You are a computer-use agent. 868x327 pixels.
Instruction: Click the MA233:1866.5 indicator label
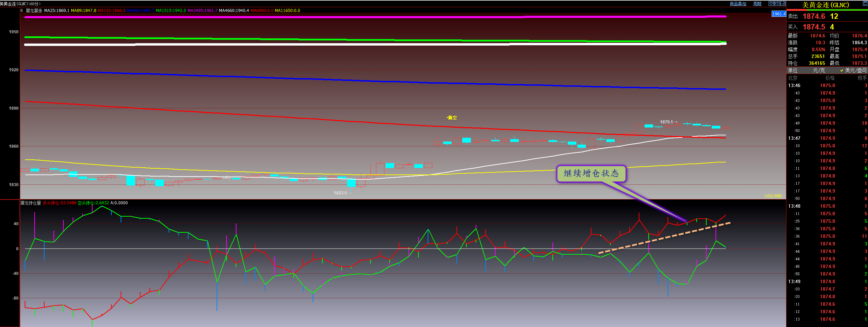coord(111,11)
